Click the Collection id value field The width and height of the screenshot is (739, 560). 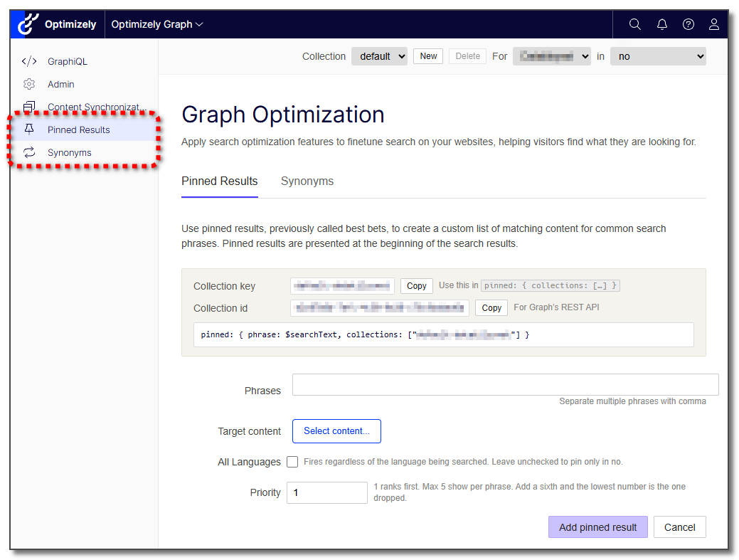tap(379, 308)
